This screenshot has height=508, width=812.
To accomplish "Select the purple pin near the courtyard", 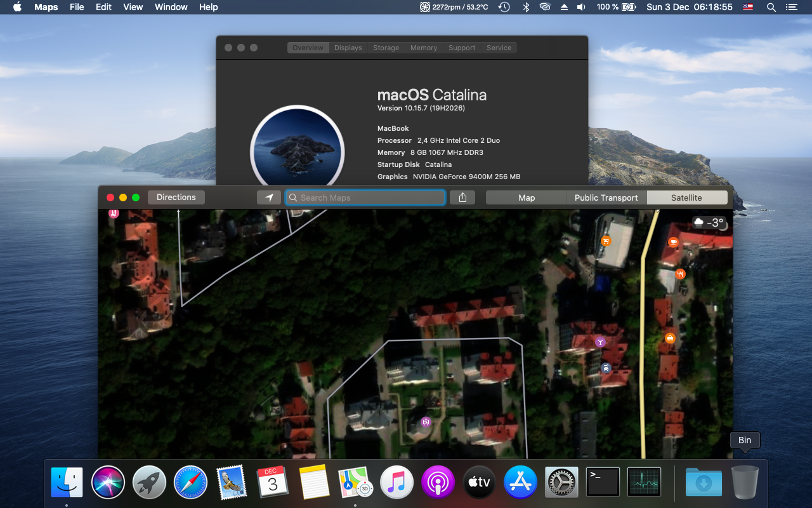I will [426, 422].
